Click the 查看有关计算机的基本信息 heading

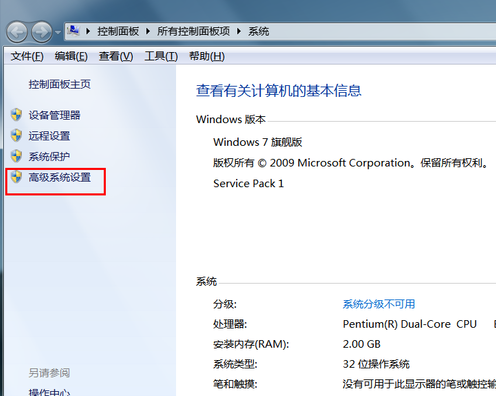pos(279,91)
